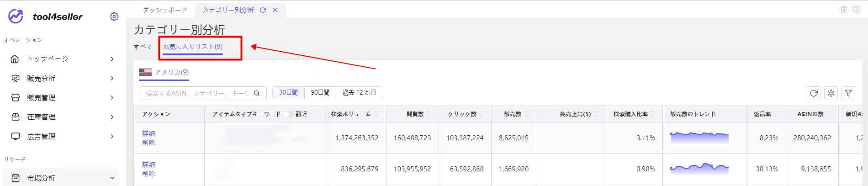
Task: Click the search magnifier icon
Action: (x=257, y=93)
